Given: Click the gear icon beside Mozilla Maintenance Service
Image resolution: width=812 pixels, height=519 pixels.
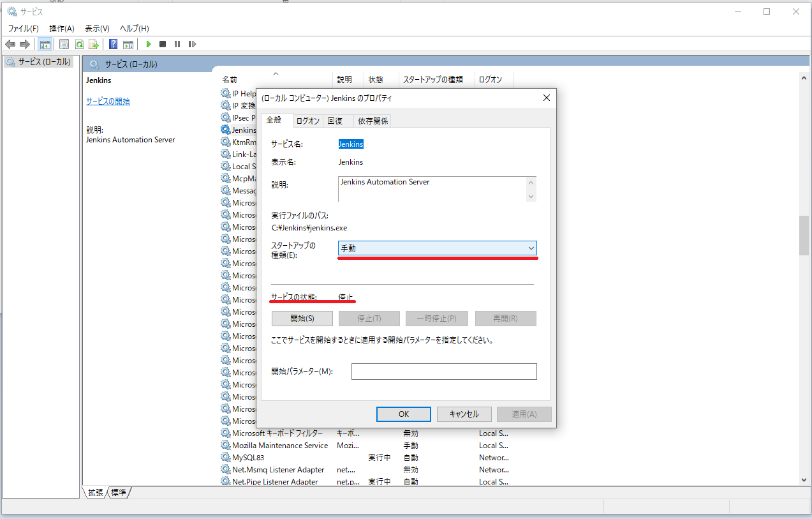Looking at the screenshot, I should coord(226,446).
